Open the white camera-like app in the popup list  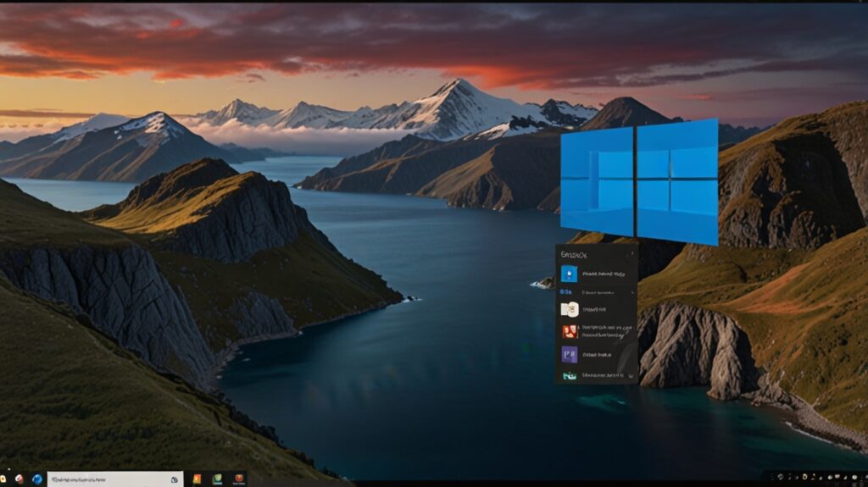click(569, 309)
